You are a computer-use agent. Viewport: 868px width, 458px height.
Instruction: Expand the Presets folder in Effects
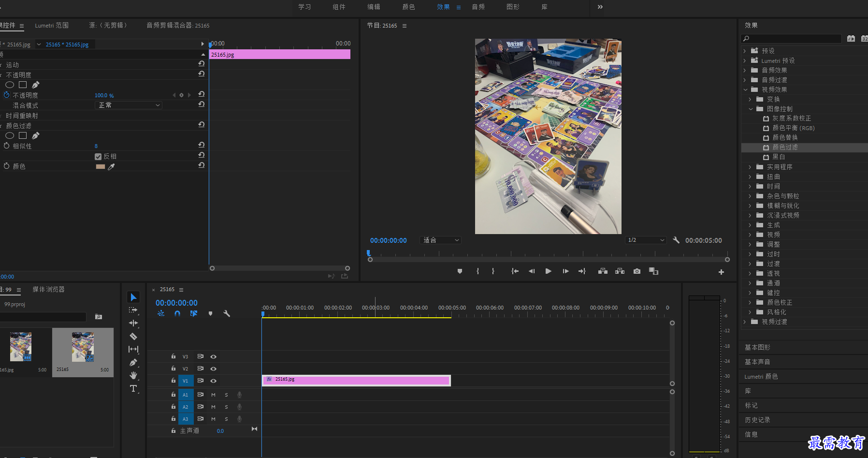tap(745, 51)
